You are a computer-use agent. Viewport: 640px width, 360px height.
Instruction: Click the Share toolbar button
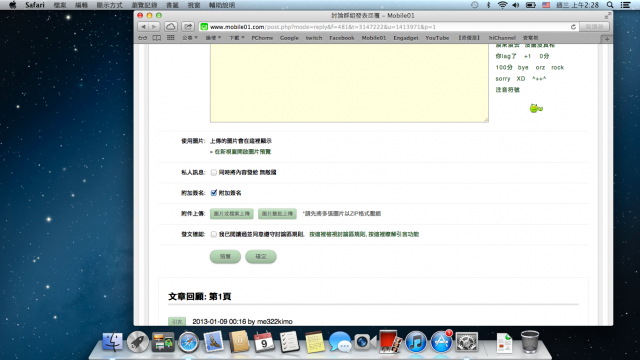pos(188,27)
